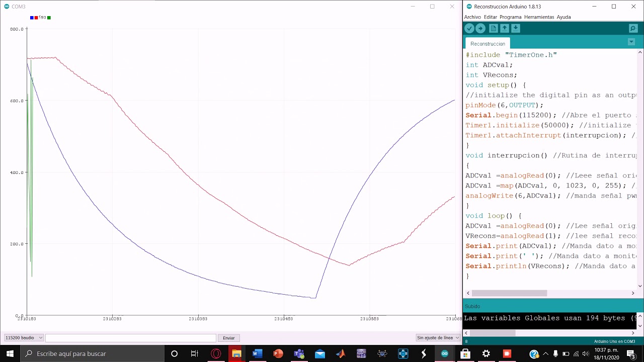Viewport: 644px width, 362px height.
Task: Click 'Arduino Uno en COM3' status text
Action: coord(614,341)
